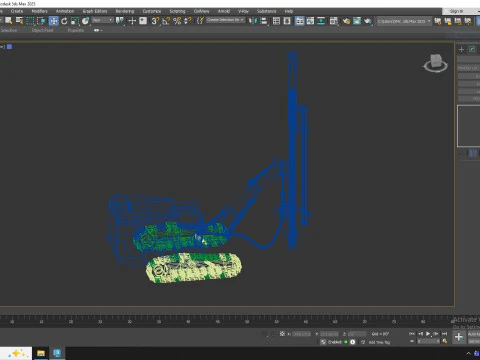Click Add Time Tag label

[x=379, y=342]
